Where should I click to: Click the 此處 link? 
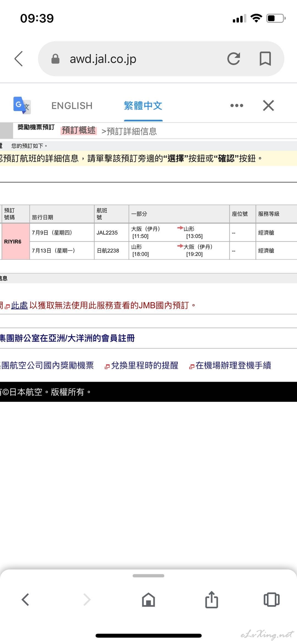[x=19, y=305]
